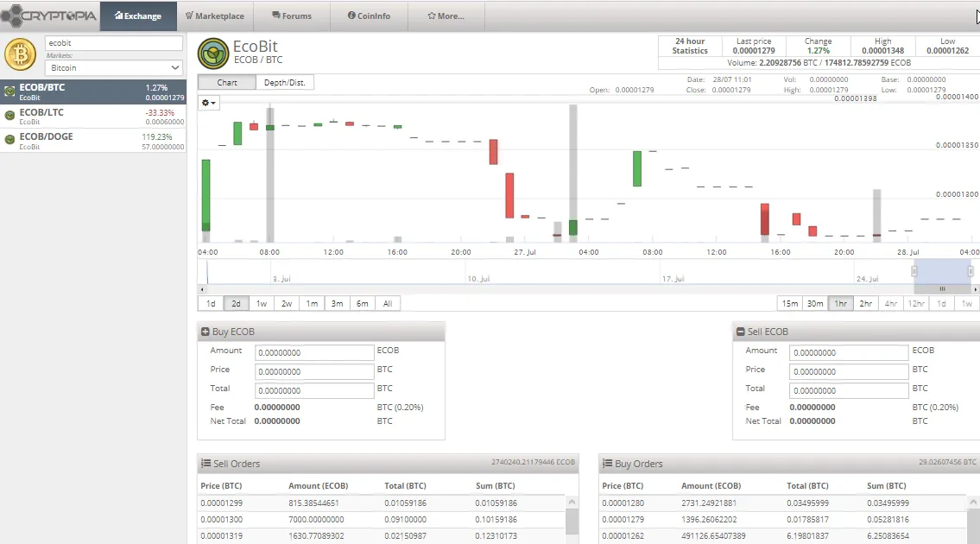Screen dimensions: 980x544
Task: Click the 24 hour High value 0.00001348
Action: (882, 51)
